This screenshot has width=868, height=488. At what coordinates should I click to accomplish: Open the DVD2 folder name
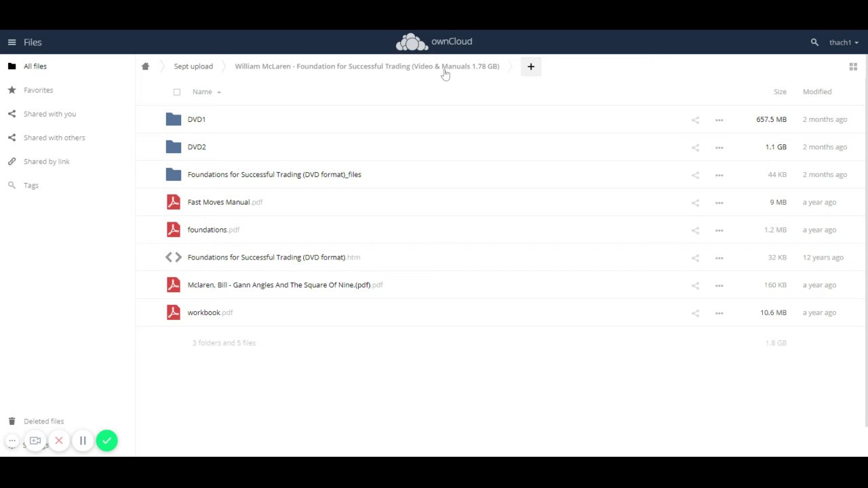point(197,147)
